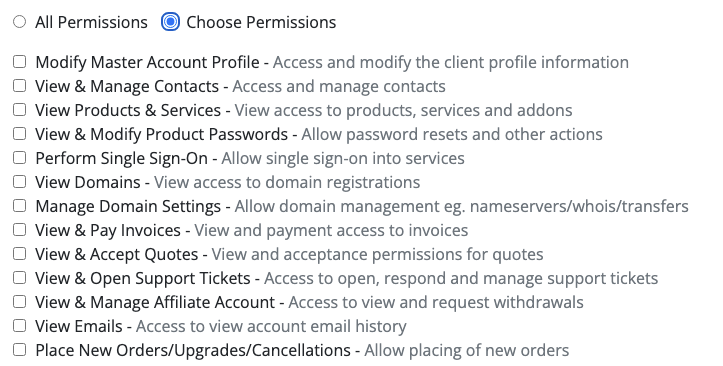Check the View Domains permission box
Image resolution: width=723 pixels, height=366 pixels.
pyautogui.click(x=19, y=181)
